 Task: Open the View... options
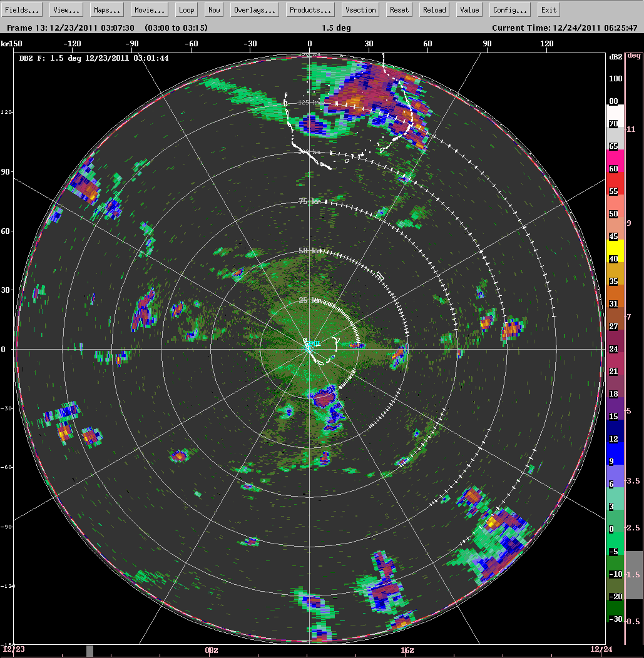(x=66, y=10)
